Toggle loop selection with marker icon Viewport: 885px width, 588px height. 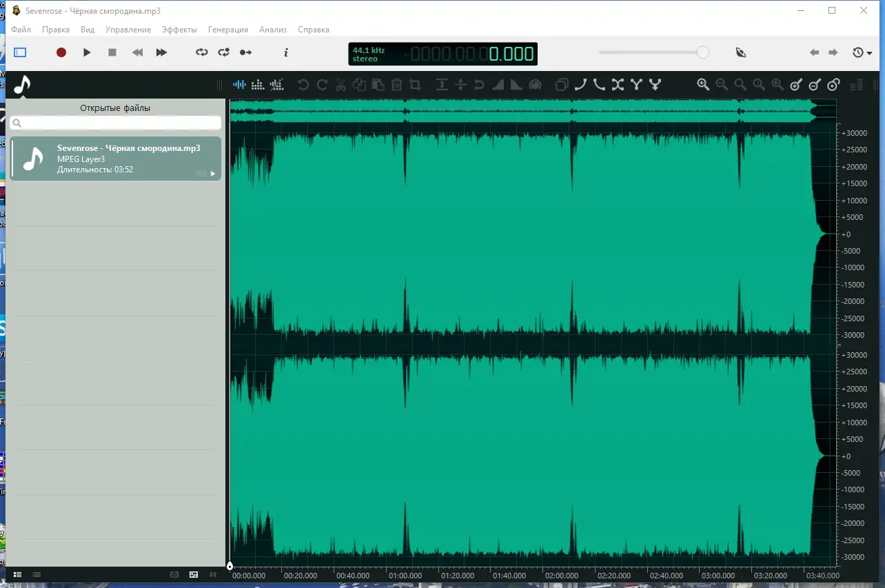tap(224, 52)
